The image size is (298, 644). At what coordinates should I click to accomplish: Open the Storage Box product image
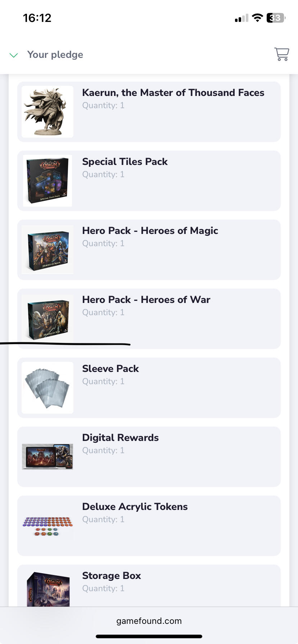coord(48,589)
